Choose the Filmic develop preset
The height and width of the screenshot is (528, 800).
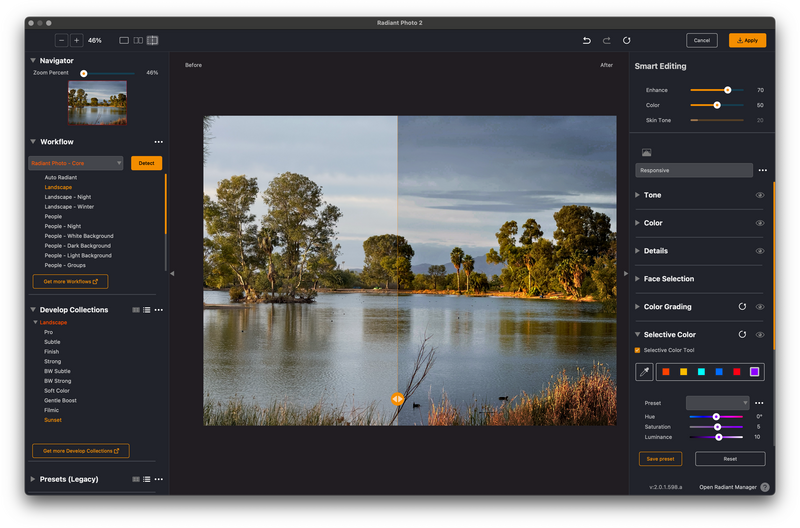pyautogui.click(x=52, y=410)
